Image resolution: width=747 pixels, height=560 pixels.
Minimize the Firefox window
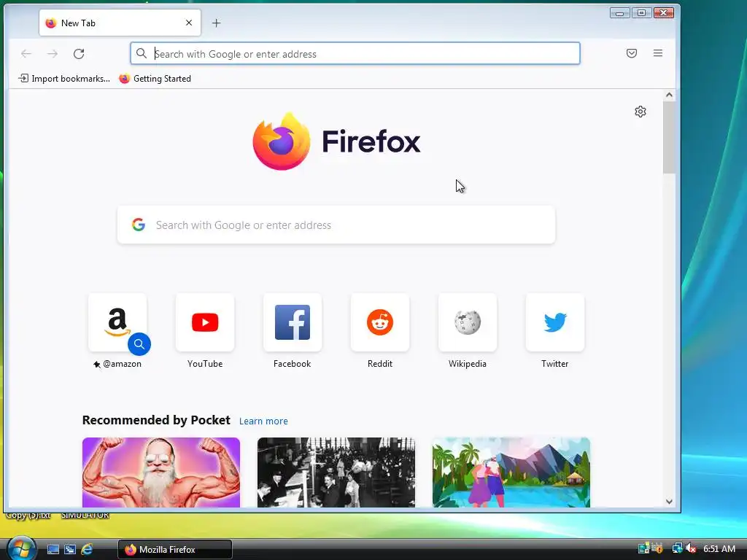point(620,13)
